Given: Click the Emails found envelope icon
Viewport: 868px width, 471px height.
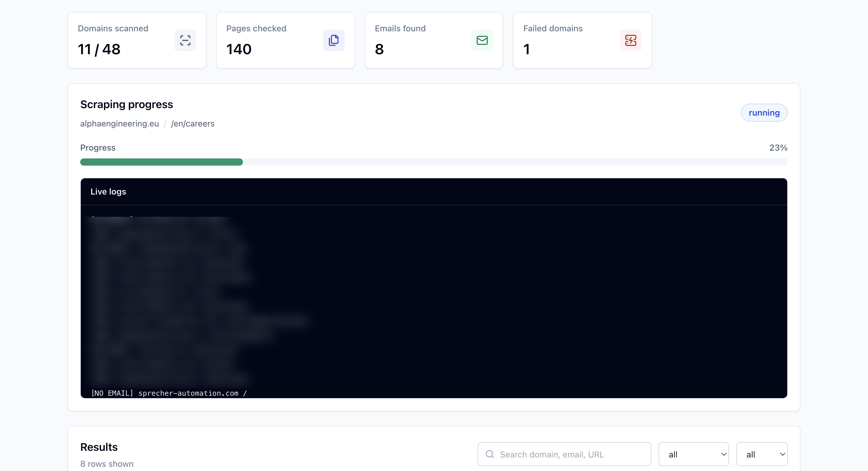Looking at the screenshot, I should click(x=482, y=40).
